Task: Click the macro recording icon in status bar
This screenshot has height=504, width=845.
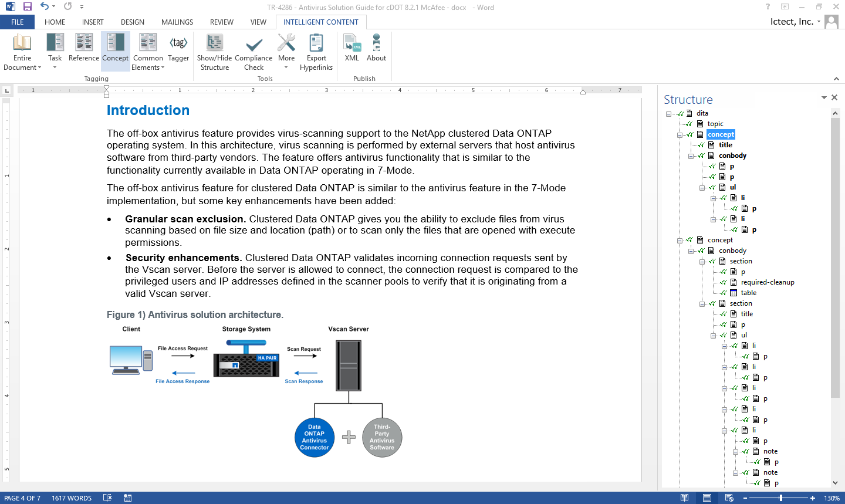Action: 127,498
